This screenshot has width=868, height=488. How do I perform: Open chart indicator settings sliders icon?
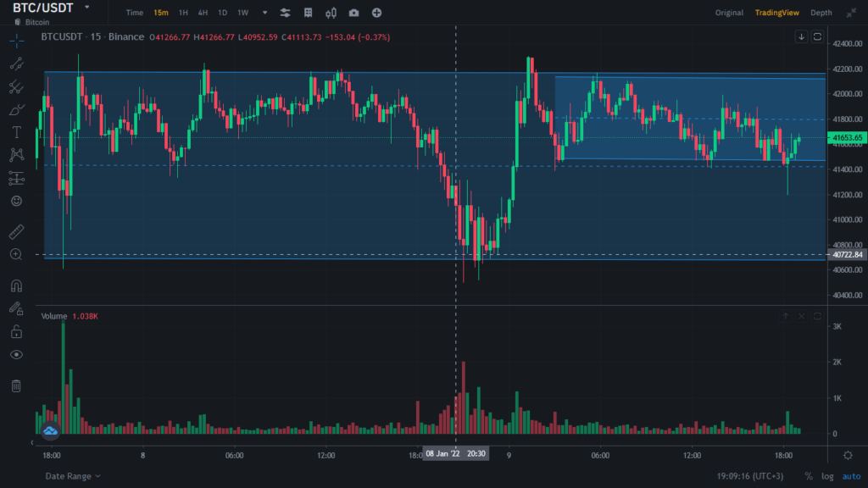(x=285, y=13)
